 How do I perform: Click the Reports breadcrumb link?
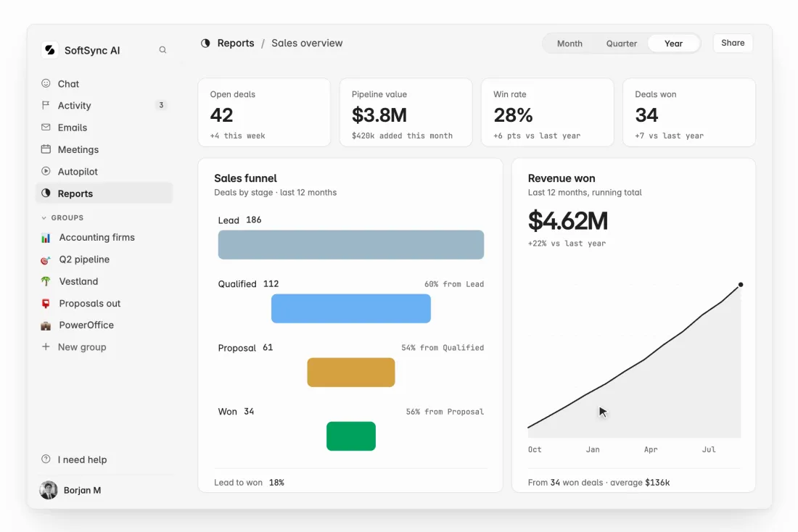tap(236, 43)
